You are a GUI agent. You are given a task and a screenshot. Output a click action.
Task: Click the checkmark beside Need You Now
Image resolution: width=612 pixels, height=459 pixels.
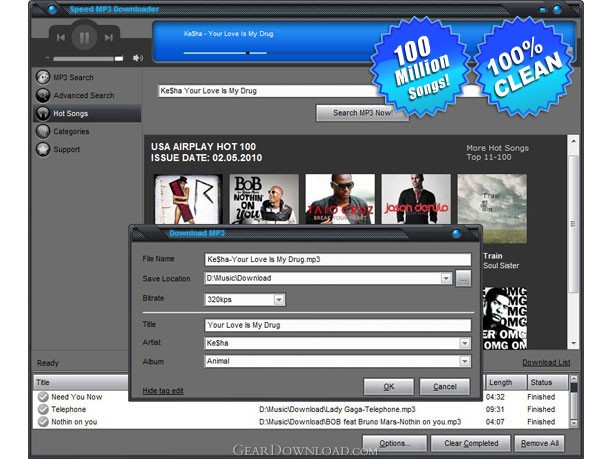tap(43, 397)
